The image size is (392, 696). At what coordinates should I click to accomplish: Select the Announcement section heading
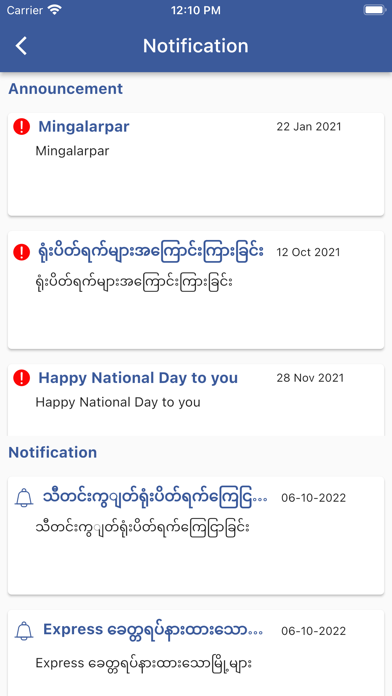(x=66, y=89)
